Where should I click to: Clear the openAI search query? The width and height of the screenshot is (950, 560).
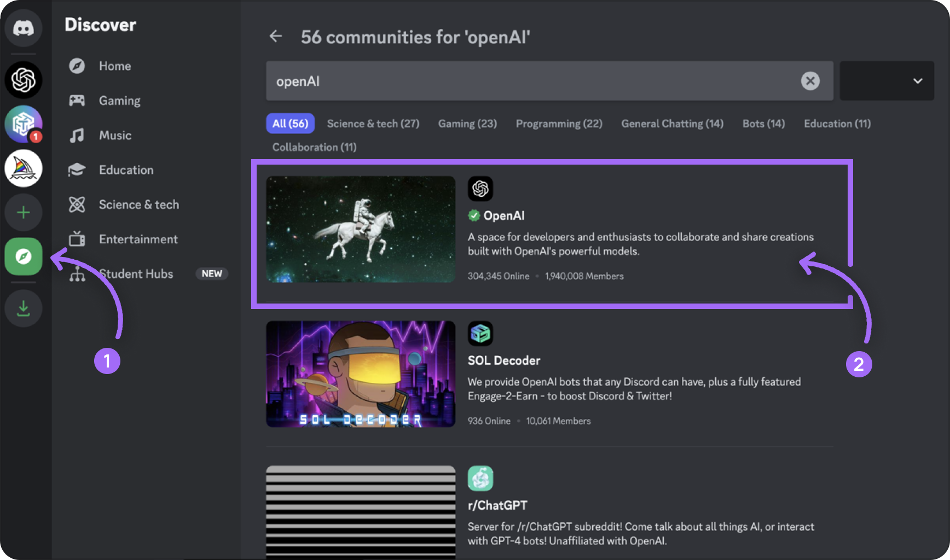point(810,81)
